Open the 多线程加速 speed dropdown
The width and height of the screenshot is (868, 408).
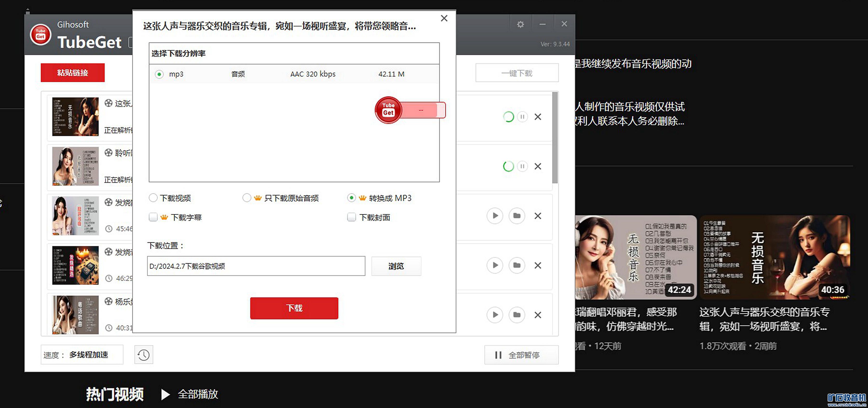(88, 355)
